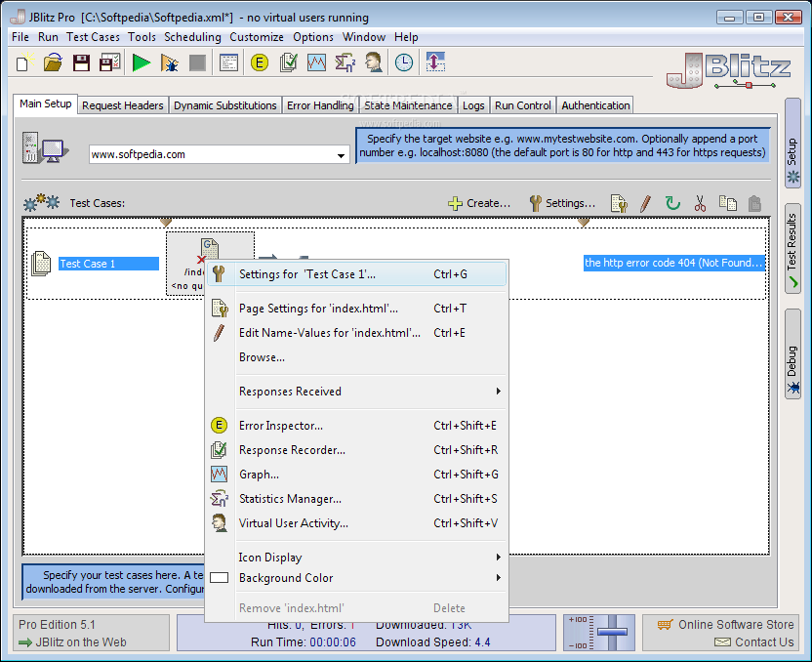Choose Graph... in the context menu
Screen dimensions: 812x662
click(355, 475)
